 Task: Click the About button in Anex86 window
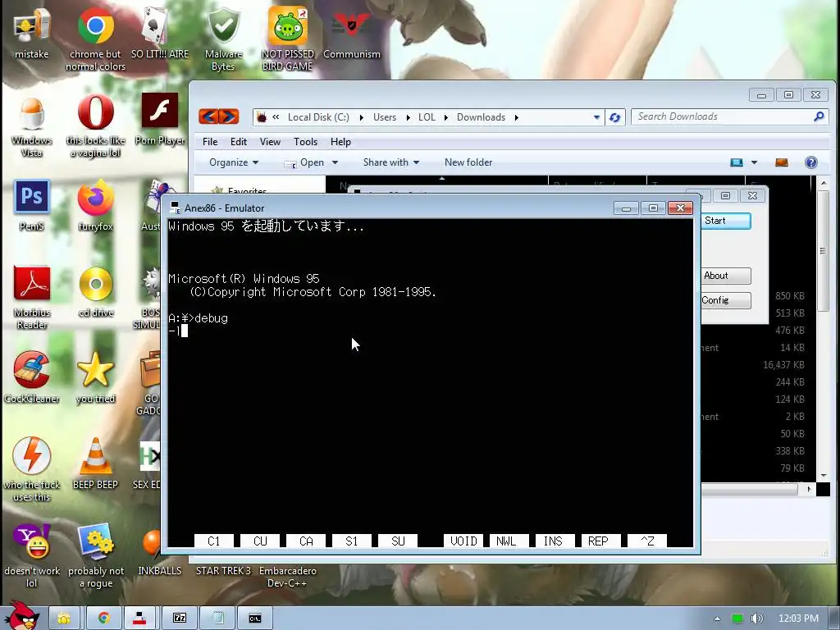coord(726,276)
